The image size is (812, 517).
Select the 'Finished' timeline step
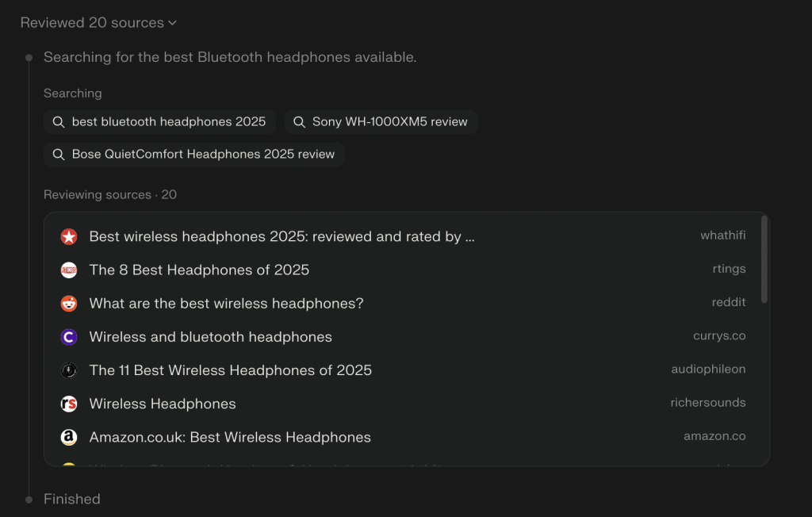coord(71,499)
